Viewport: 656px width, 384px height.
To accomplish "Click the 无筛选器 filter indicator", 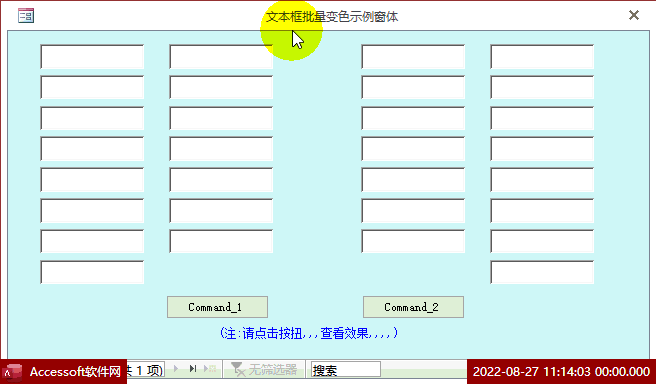I will point(264,369).
